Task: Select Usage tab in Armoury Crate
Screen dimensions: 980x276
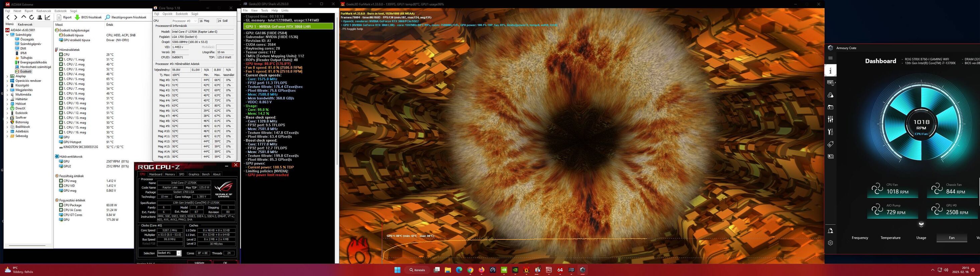Action: pos(921,238)
